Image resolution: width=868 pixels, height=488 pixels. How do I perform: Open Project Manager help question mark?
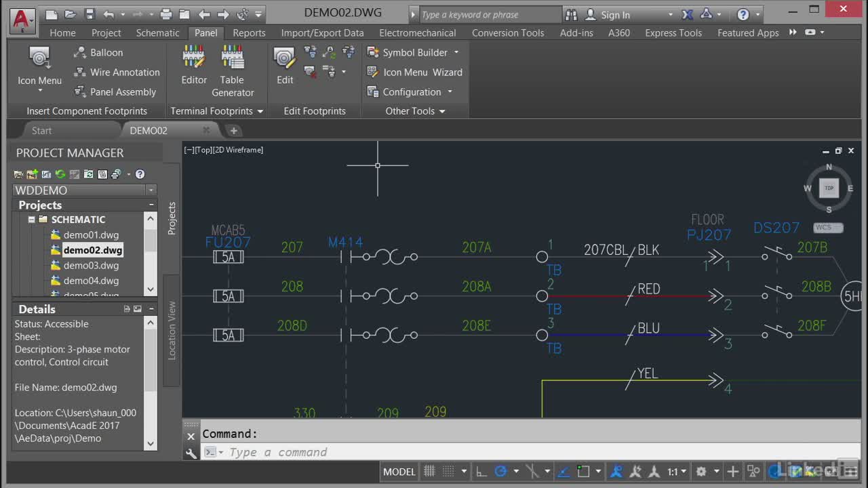pos(140,174)
